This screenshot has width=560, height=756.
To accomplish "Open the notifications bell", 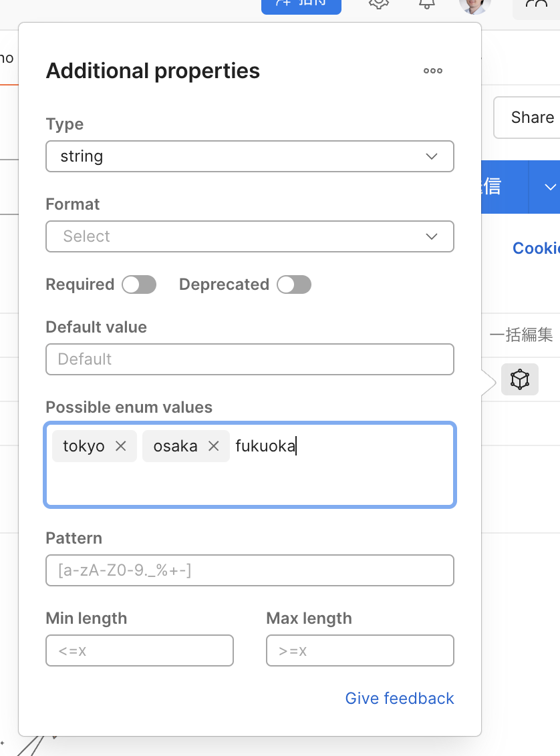I will coord(426,3).
